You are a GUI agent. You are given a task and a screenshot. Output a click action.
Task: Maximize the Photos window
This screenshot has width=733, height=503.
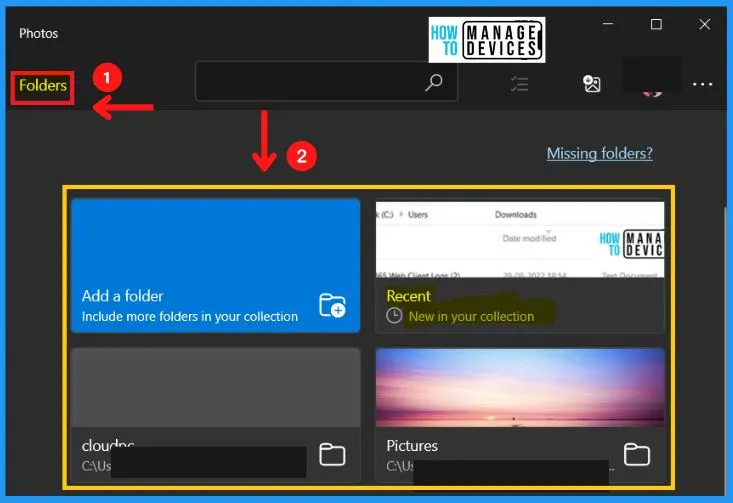pos(657,24)
